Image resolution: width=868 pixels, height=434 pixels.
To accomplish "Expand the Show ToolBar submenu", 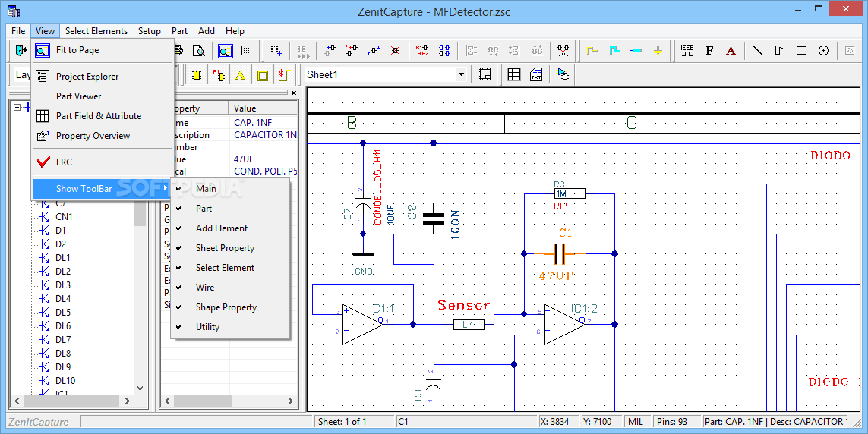I will click(x=103, y=188).
